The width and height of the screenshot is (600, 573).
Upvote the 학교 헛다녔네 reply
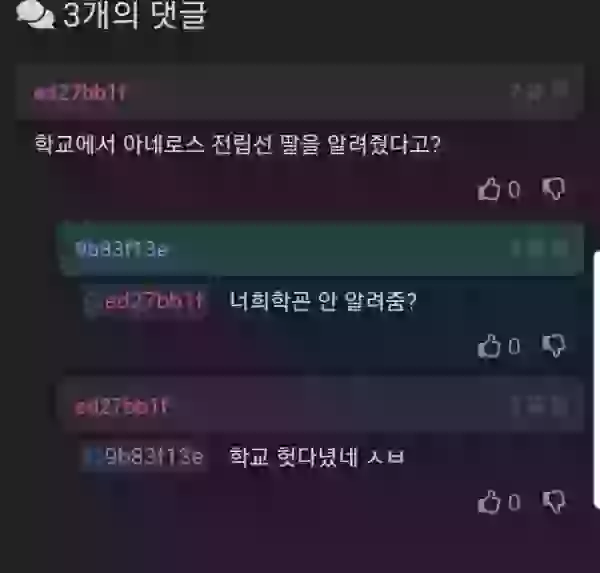(489, 501)
